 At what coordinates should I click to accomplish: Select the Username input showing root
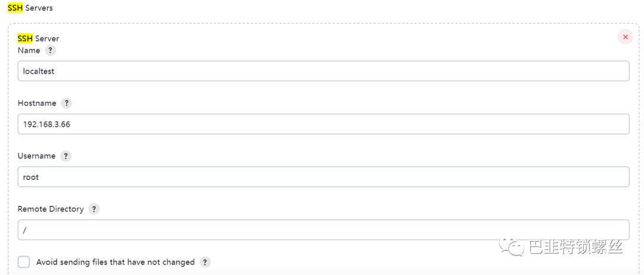pyautogui.click(x=323, y=177)
